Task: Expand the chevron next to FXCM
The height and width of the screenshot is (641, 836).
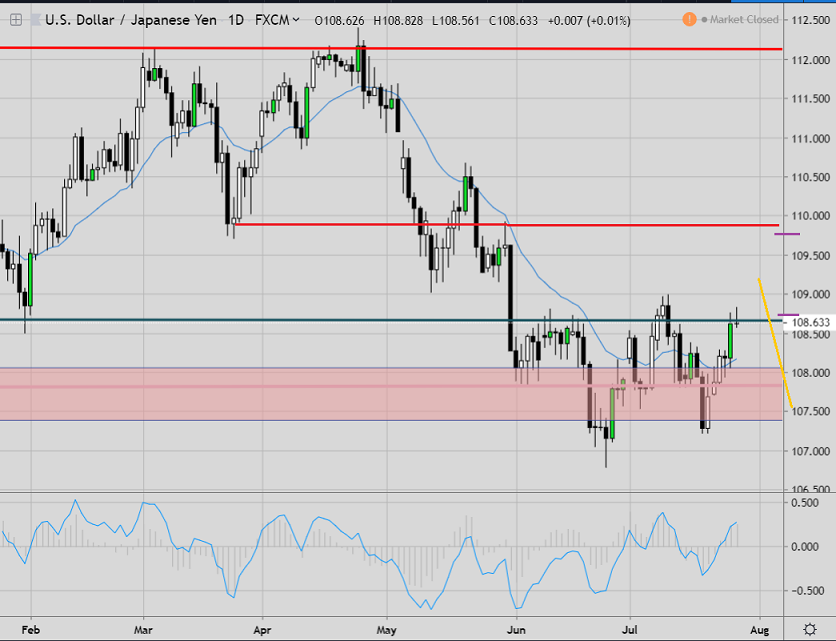Action: click(x=296, y=20)
